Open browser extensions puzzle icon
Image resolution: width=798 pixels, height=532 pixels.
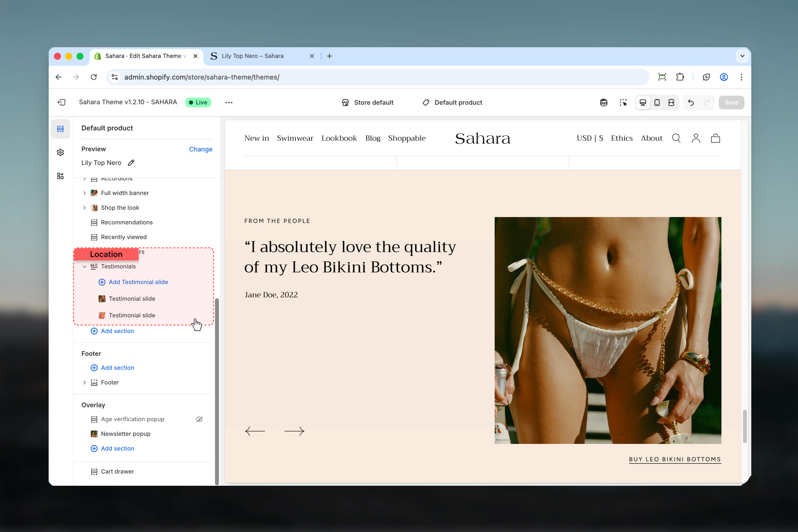[680, 77]
